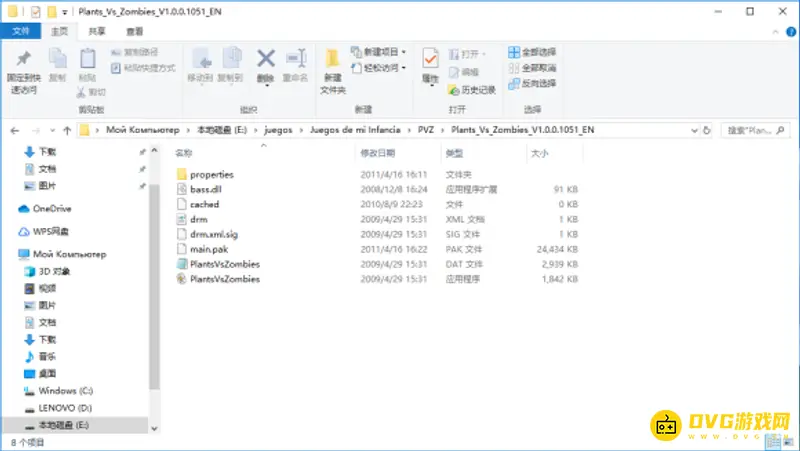Switch to the Home ribbon tab
Viewport: 800px width, 451px height.
point(59,31)
